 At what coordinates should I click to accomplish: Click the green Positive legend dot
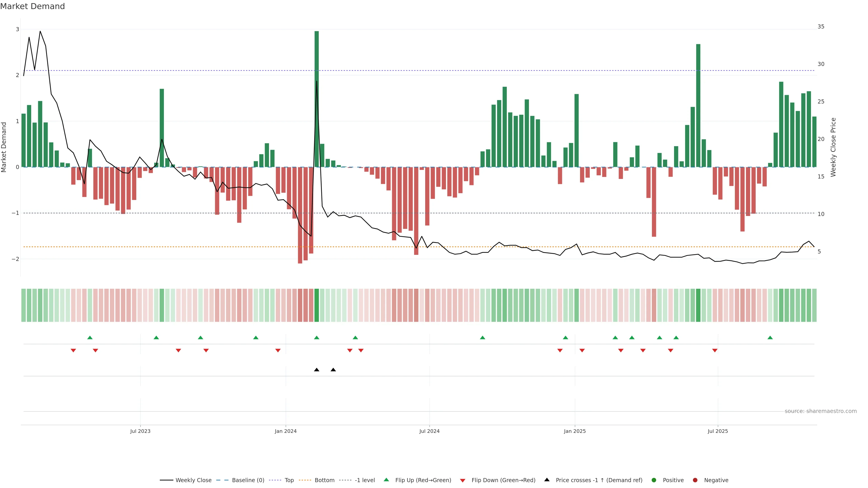click(x=654, y=480)
